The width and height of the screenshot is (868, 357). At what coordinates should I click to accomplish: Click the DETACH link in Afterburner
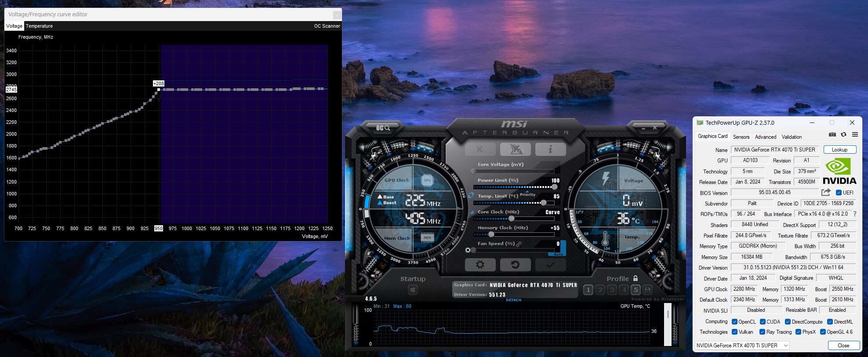[513, 300]
